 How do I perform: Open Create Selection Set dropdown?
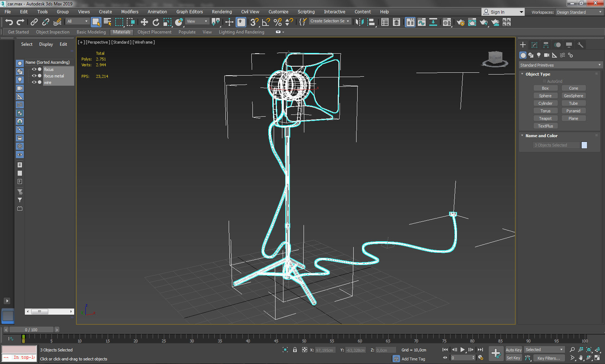coord(330,21)
